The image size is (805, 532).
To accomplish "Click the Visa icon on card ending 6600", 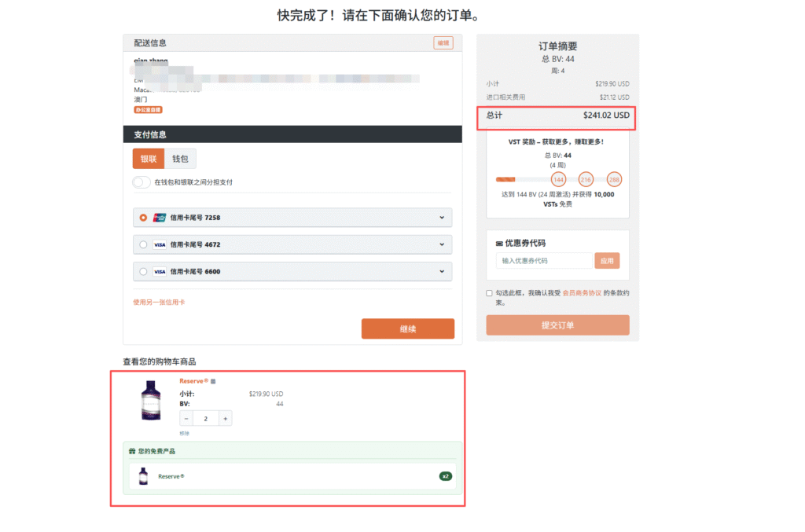I will click(x=160, y=271).
